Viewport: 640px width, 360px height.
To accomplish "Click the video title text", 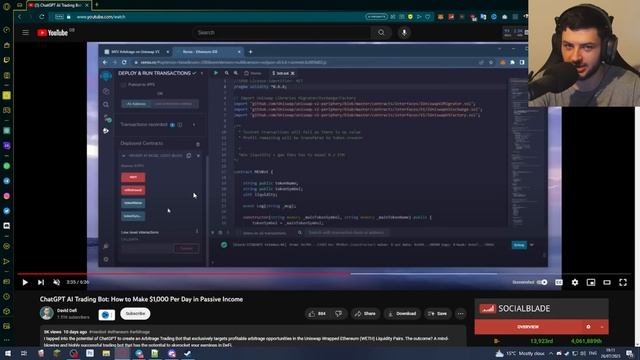I will coord(141,299).
